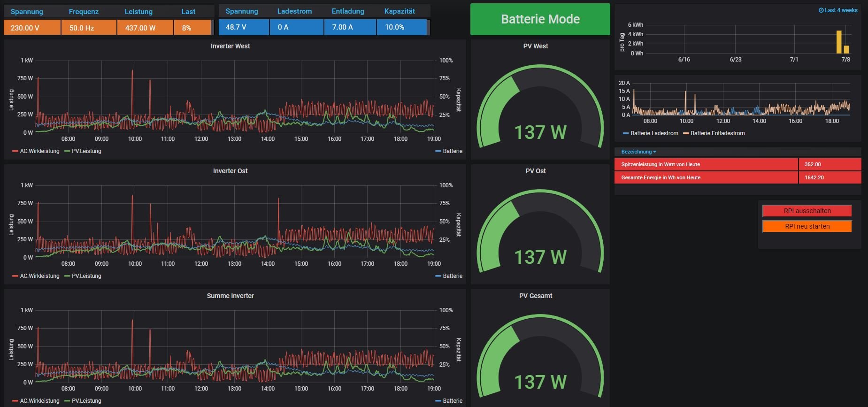868x407 pixels.
Task: Open the PV Gesamt gauge title menu
Action: pos(535,296)
